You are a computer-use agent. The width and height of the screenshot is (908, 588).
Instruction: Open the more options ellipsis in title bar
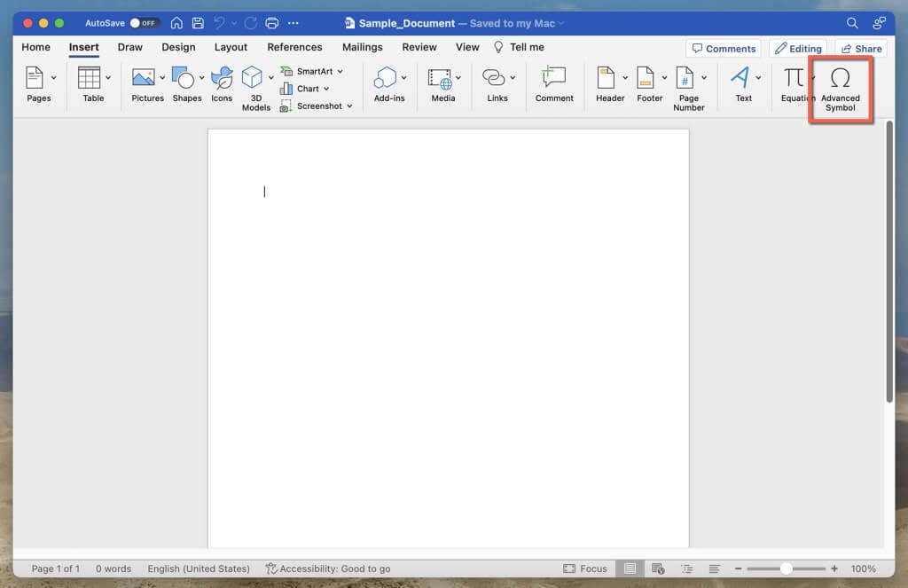pos(294,23)
